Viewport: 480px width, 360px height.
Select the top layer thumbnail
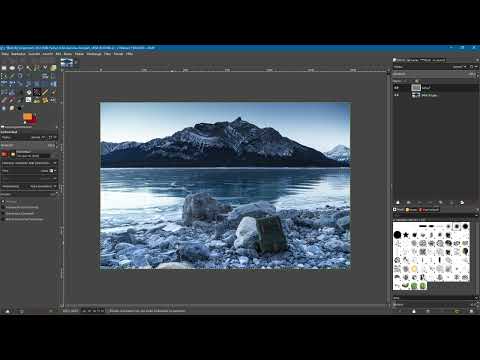click(x=416, y=88)
